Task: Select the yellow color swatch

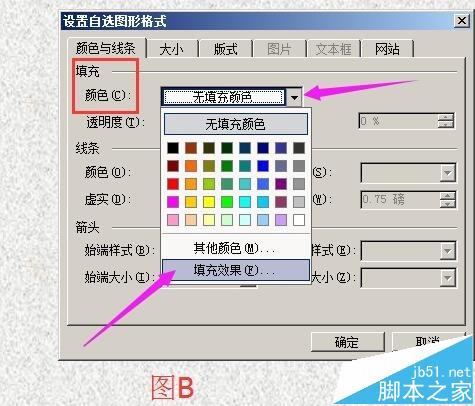Action: coord(209,202)
